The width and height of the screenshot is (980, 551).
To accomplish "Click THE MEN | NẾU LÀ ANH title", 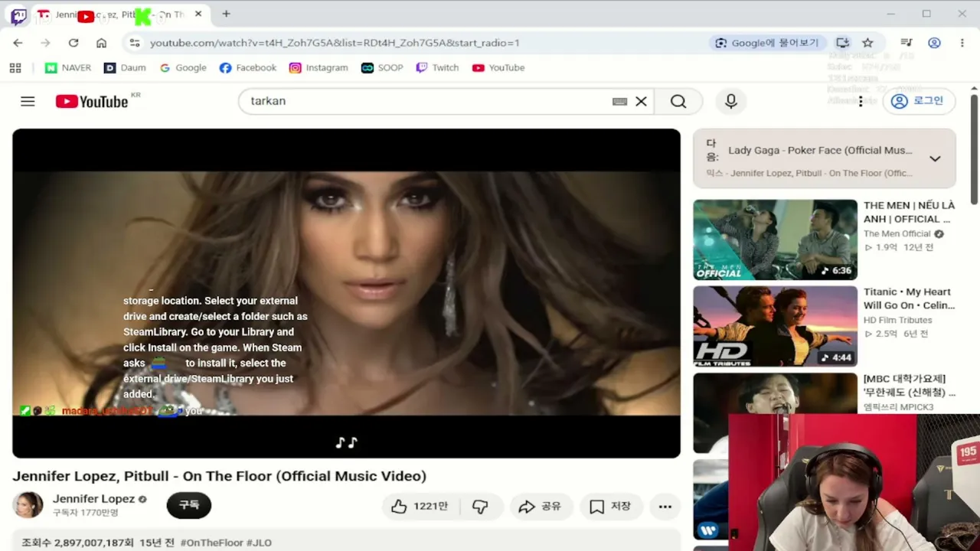I will (x=910, y=212).
